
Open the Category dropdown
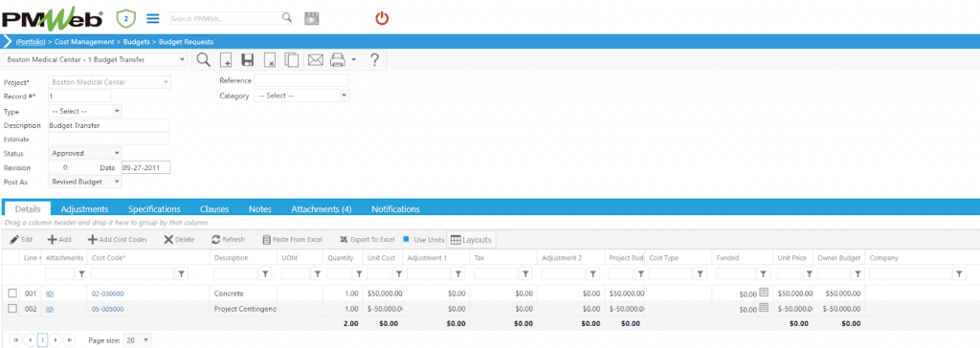click(x=344, y=96)
